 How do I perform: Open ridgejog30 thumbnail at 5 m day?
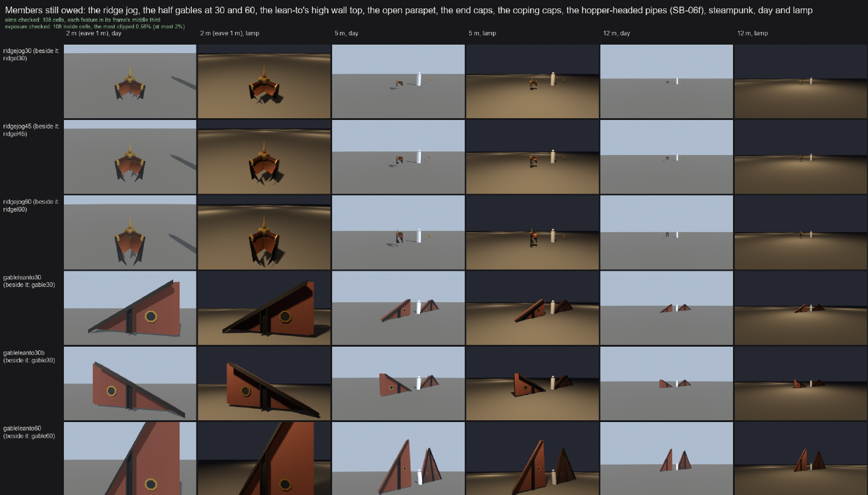click(x=398, y=81)
